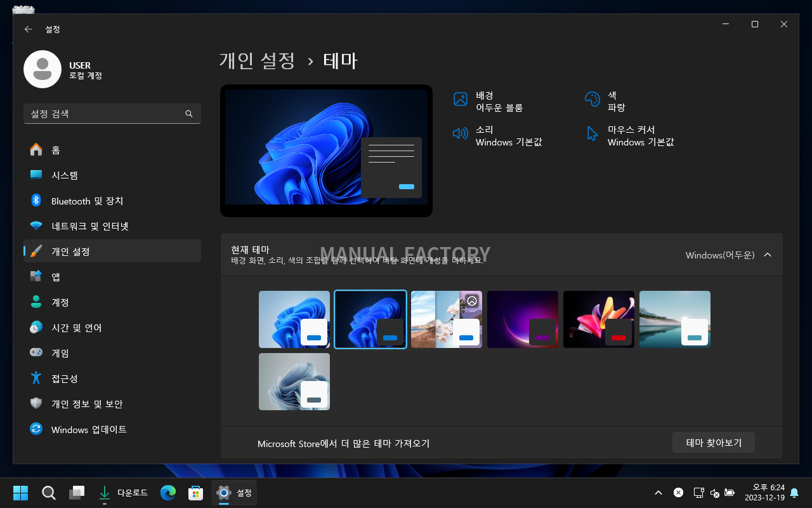Open taskbar Search icon
812x508 pixels.
48,493
